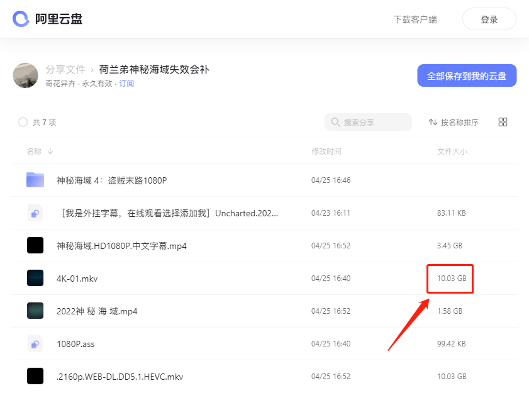Click the 04/25 16:46 date cell
The height and width of the screenshot is (420, 529).
pyautogui.click(x=331, y=180)
